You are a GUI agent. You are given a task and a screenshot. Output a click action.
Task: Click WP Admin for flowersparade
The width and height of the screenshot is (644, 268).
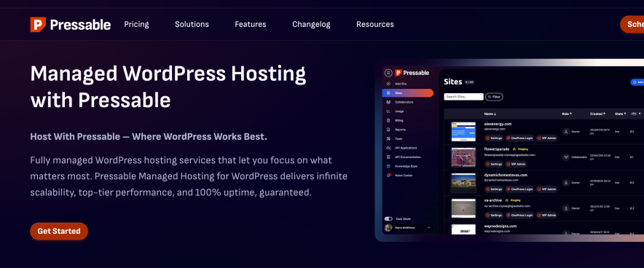click(516, 164)
